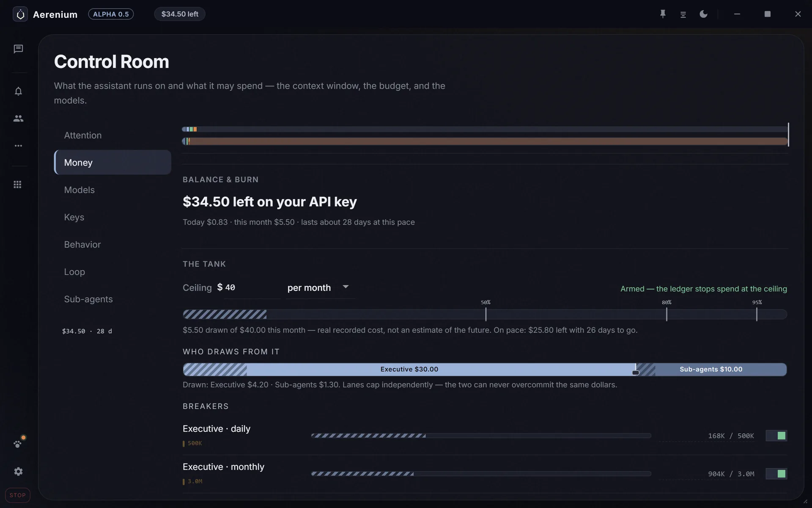The image size is (812, 508).
Task: Click the $34.50 left balance pill
Action: point(180,14)
